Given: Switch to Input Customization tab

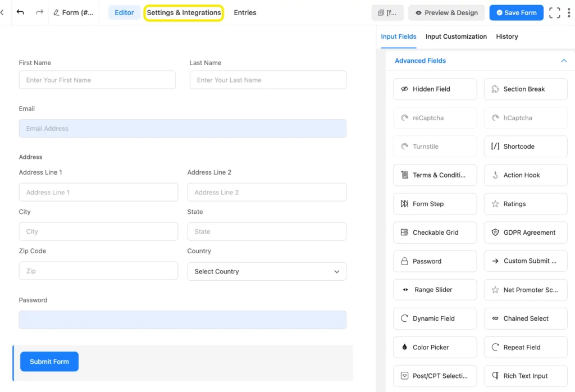Looking at the screenshot, I should coord(456,37).
